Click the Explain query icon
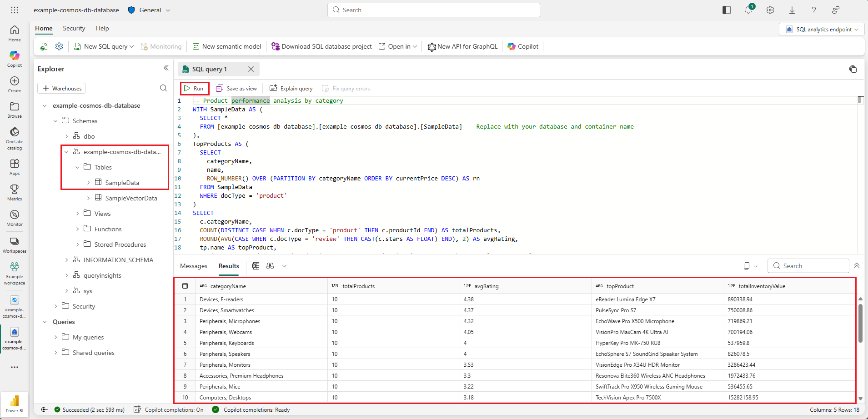Viewport: 868px width, 419px height. coord(273,88)
